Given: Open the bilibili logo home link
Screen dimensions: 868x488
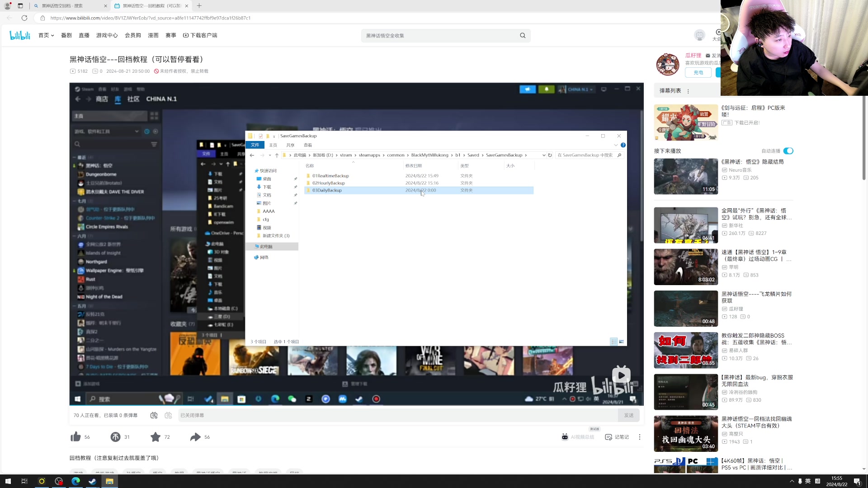Looking at the screenshot, I should pos(20,35).
